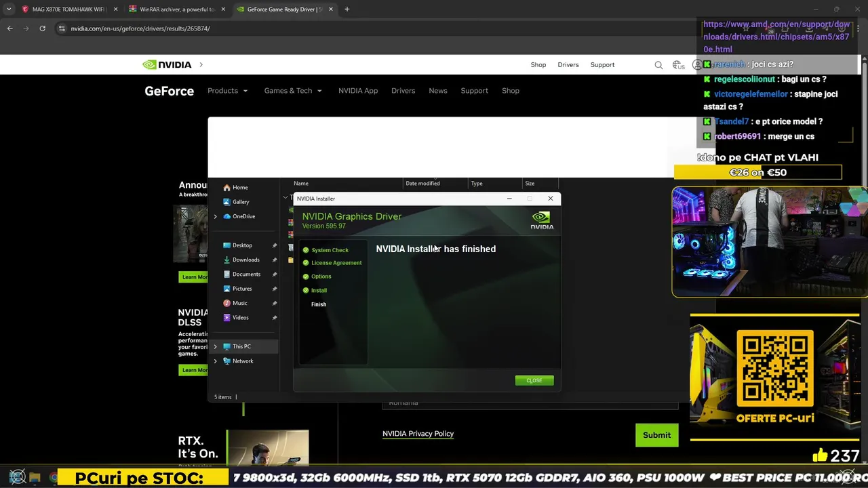Submit the form with the green Submit button
Screen dimensions: 868x488
pos(656,435)
